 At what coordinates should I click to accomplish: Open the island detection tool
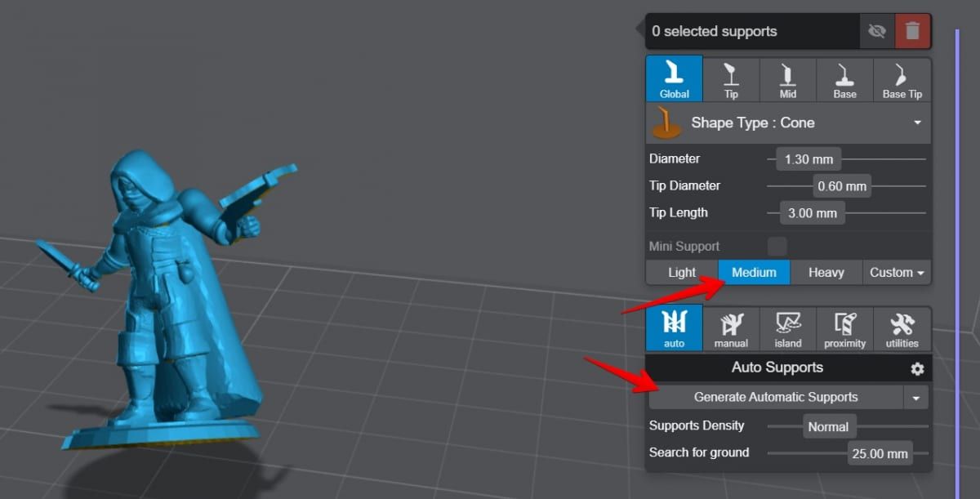pyautogui.click(x=787, y=327)
